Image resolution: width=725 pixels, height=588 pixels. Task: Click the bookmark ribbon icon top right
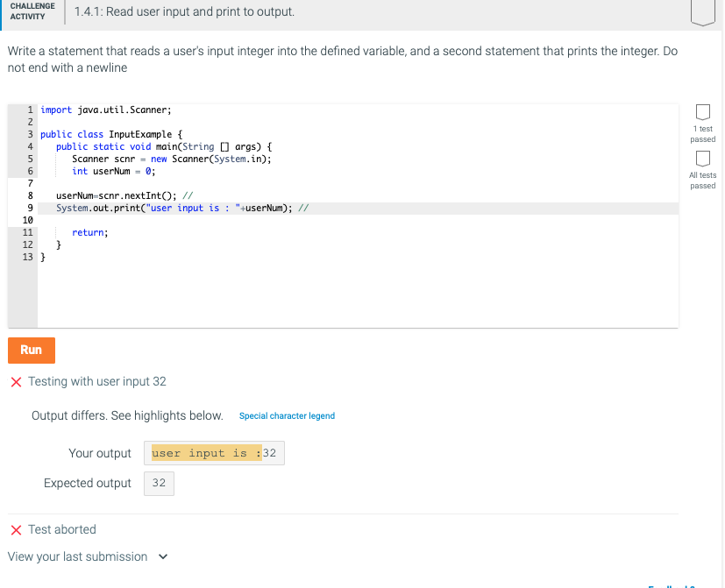pos(702,12)
